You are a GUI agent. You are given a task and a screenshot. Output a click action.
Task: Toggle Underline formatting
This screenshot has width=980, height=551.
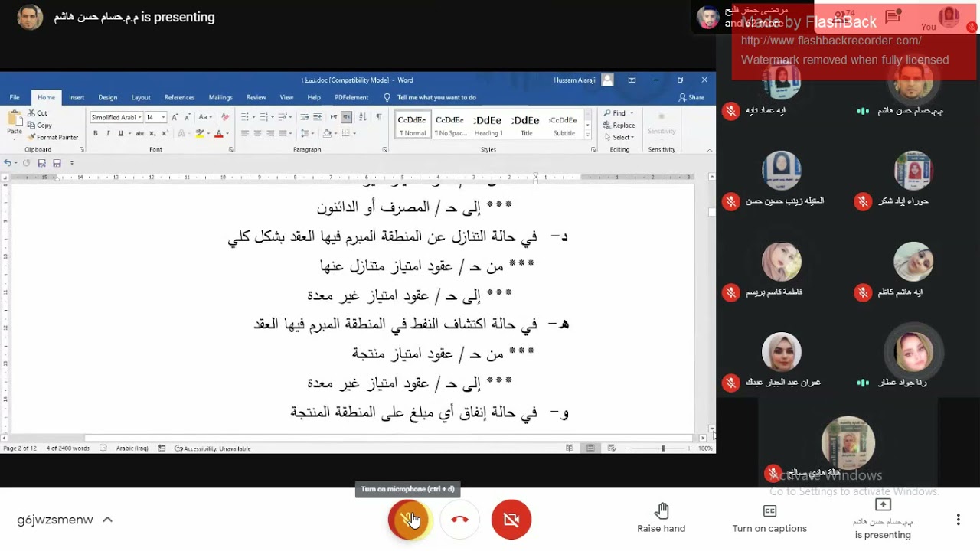tap(120, 133)
